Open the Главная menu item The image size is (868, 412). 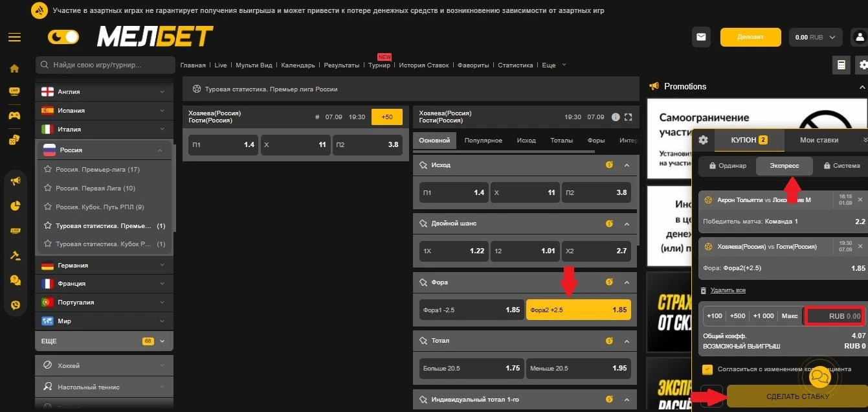[193, 65]
